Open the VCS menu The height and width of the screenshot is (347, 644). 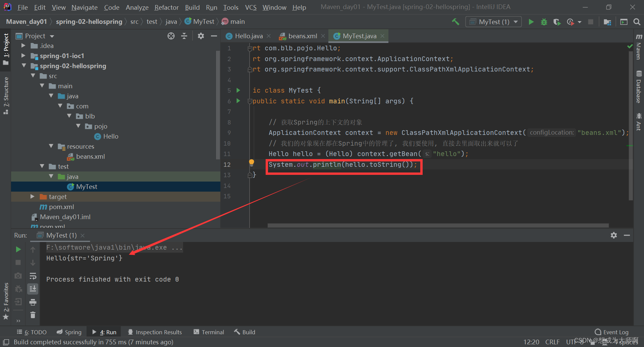(x=251, y=7)
